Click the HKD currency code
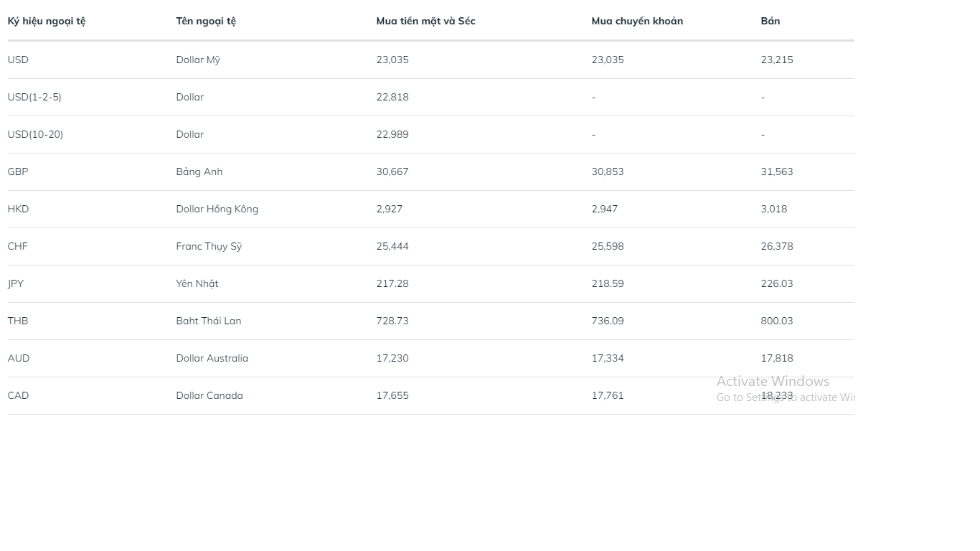Screen dimensions: 980x551 click(18, 209)
